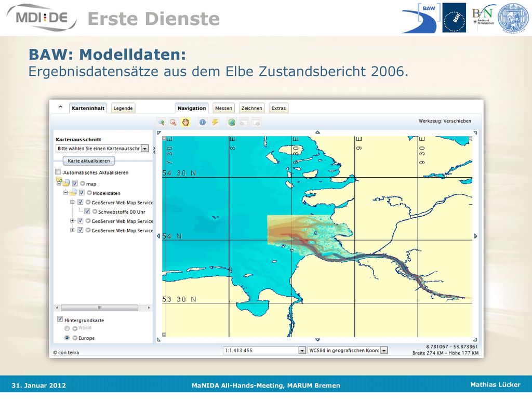Open the map scale dropdown 1:1.413.455
Image resolution: width=532 pixels, height=399 pixels.
pos(302,350)
